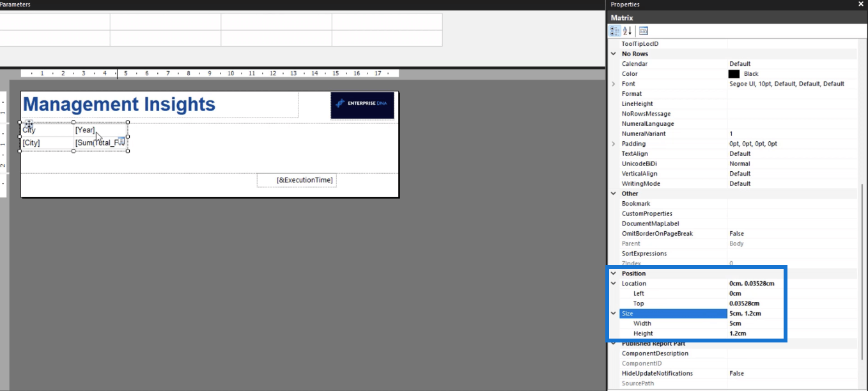Screen dimensions: 868x391
Task: Select the [Sum(Total_F matrix cell
Action: 100,143
